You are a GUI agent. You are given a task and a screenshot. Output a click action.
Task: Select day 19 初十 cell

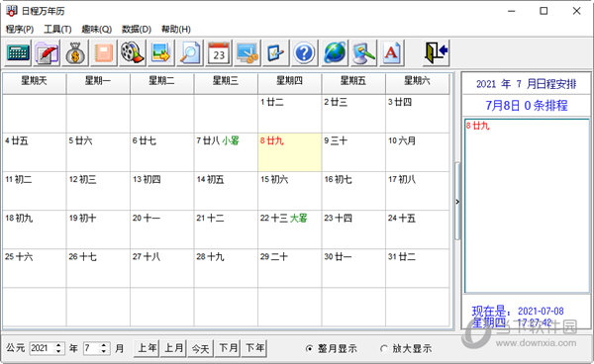click(98, 229)
